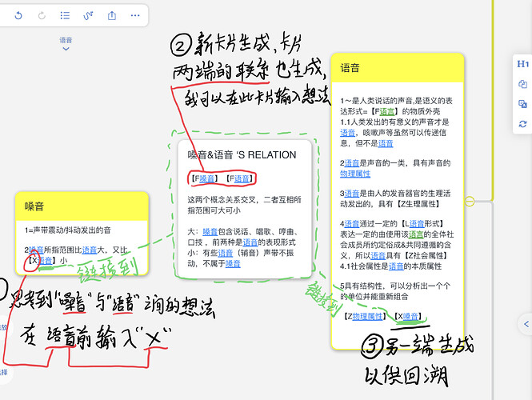Redo the action using the toolbar arrow
The width and height of the screenshot is (532, 400).
coord(42,16)
